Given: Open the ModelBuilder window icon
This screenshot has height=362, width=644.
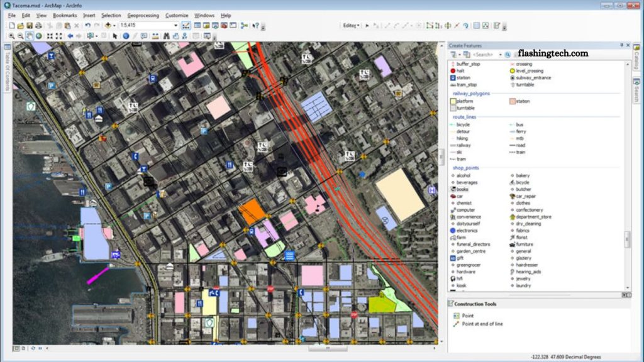Looking at the screenshot, I should tap(245, 25).
